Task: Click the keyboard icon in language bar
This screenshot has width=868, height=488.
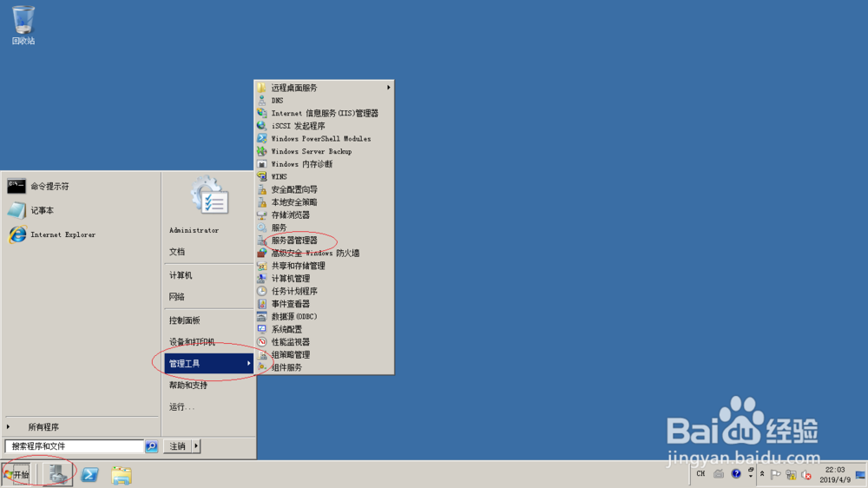Action: click(719, 473)
